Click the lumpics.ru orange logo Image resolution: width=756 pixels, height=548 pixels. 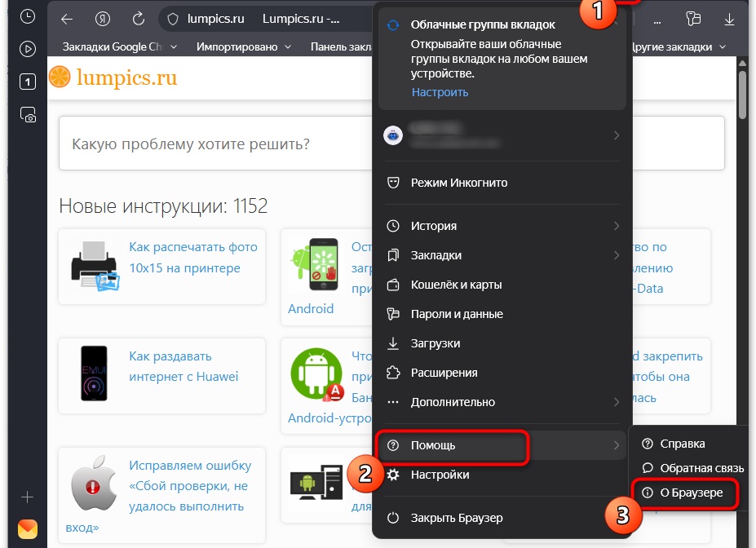(x=60, y=77)
